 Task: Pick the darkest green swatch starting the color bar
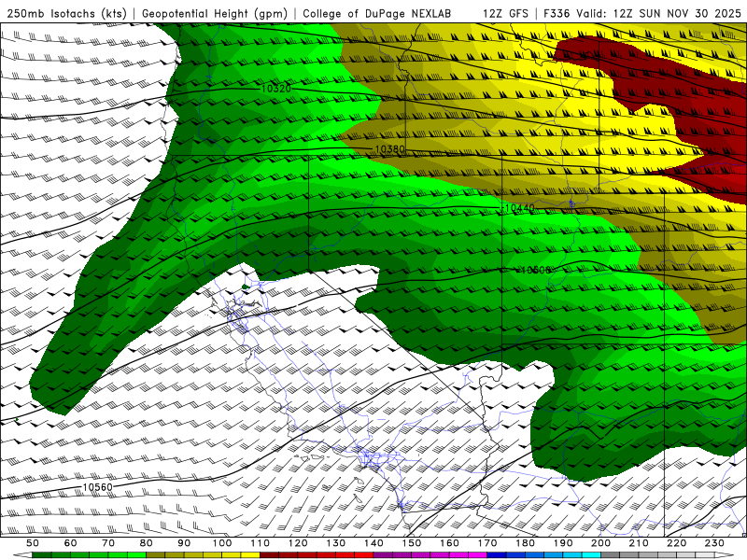(x=42, y=555)
